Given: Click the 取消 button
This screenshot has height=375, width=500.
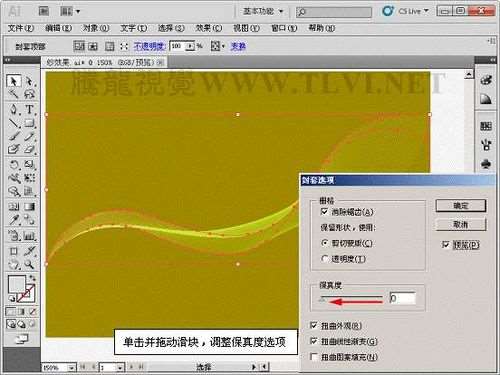Looking at the screenshot, I should pyautogui.click(x=461, y=225).
